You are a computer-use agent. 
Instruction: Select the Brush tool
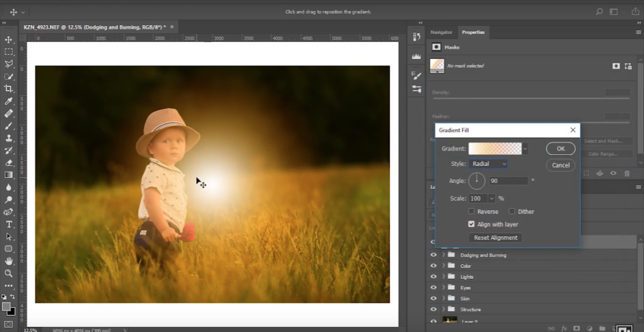tap(8, 126)
